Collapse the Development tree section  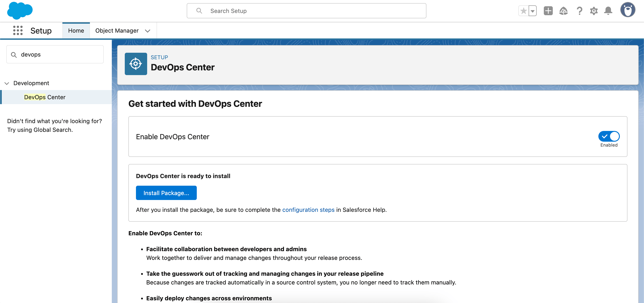point(7,83)
